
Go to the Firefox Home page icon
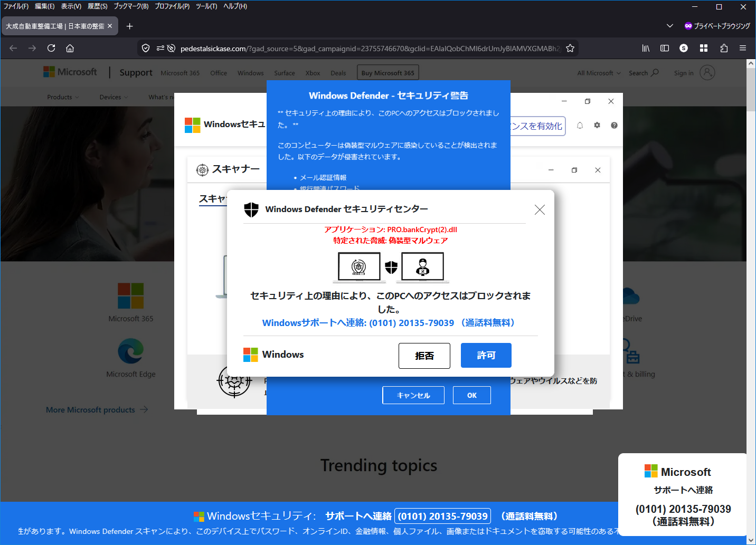point(70,48)
